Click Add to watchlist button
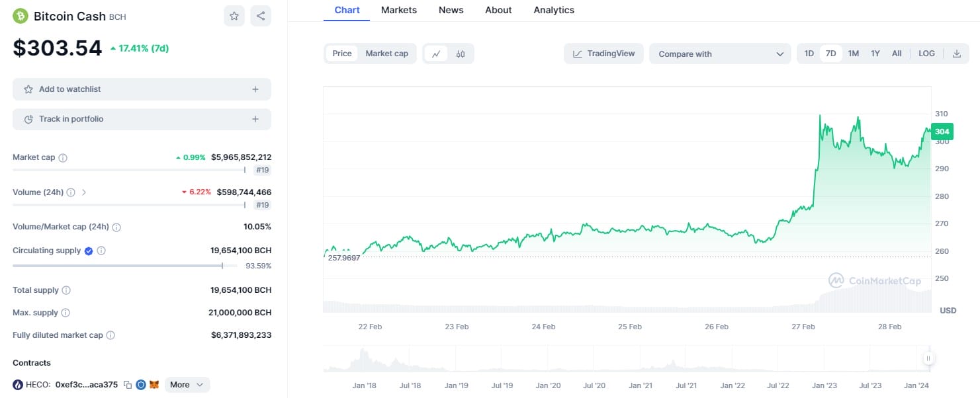 point(142,89)
